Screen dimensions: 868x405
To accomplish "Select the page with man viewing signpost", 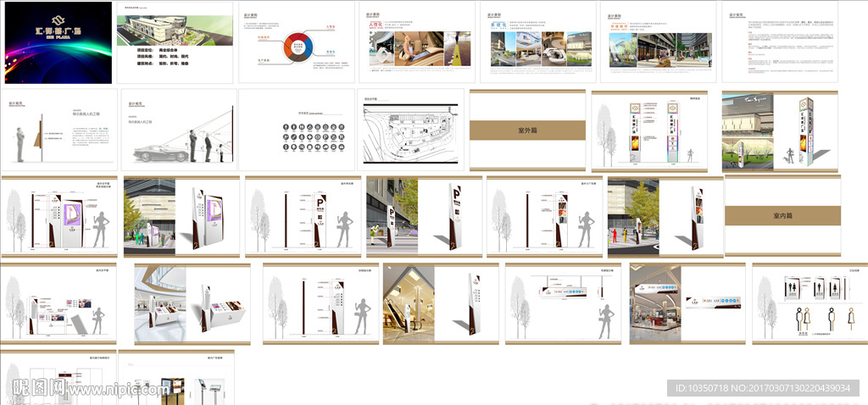I will (x=59, y=130).
